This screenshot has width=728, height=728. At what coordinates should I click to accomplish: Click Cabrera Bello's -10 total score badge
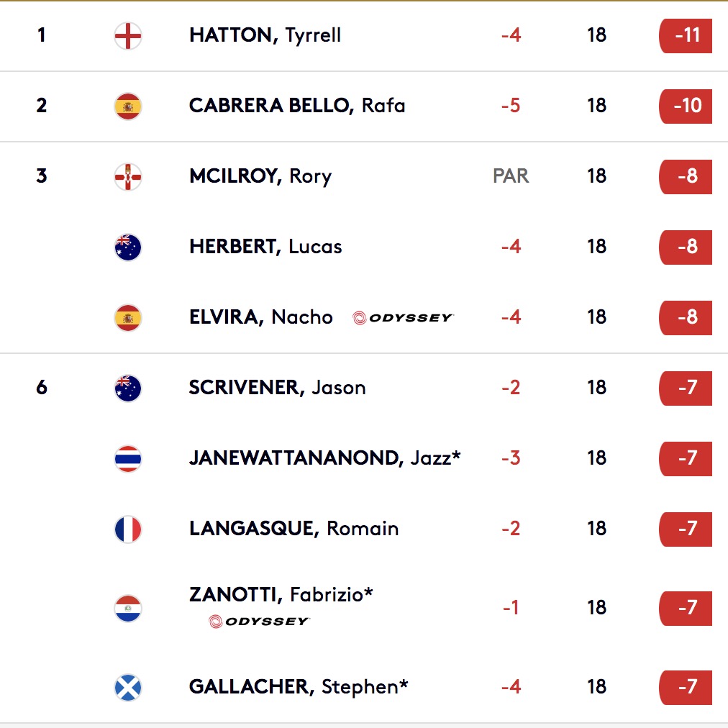click(x=686, y=106)
